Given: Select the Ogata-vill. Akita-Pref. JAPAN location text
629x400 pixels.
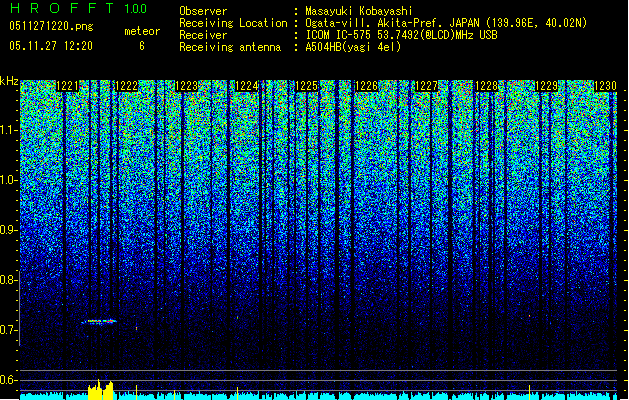Looking at the screenshot, I should point(446,23).
